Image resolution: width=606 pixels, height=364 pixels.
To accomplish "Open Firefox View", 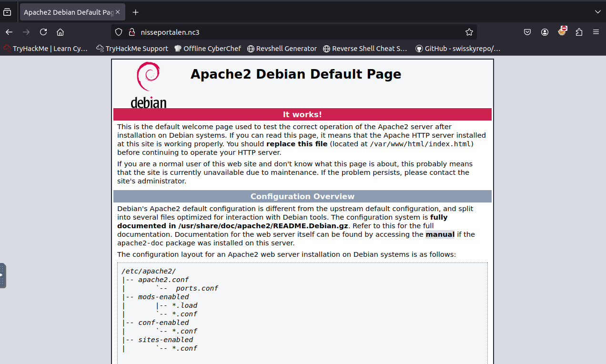I will point(8,12).
